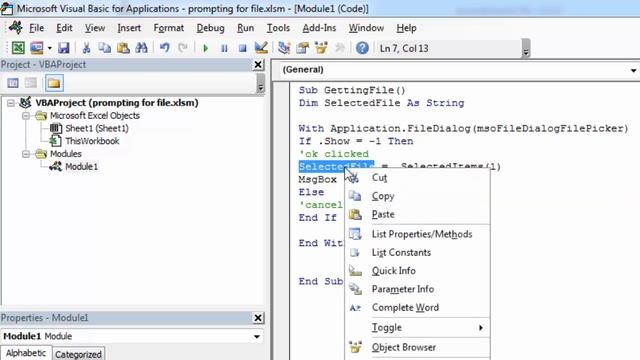Choose List Properties/Methods in context menu

click(417, 234)
